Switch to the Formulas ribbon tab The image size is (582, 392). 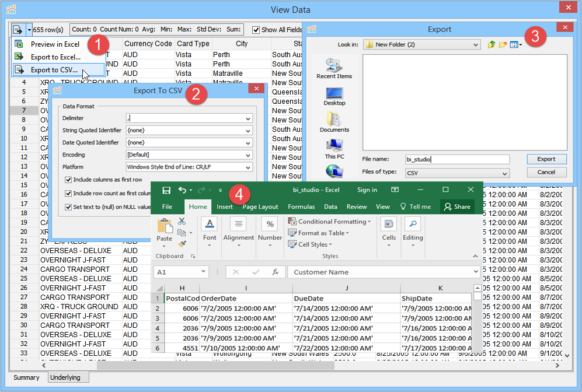click(301, 207)
